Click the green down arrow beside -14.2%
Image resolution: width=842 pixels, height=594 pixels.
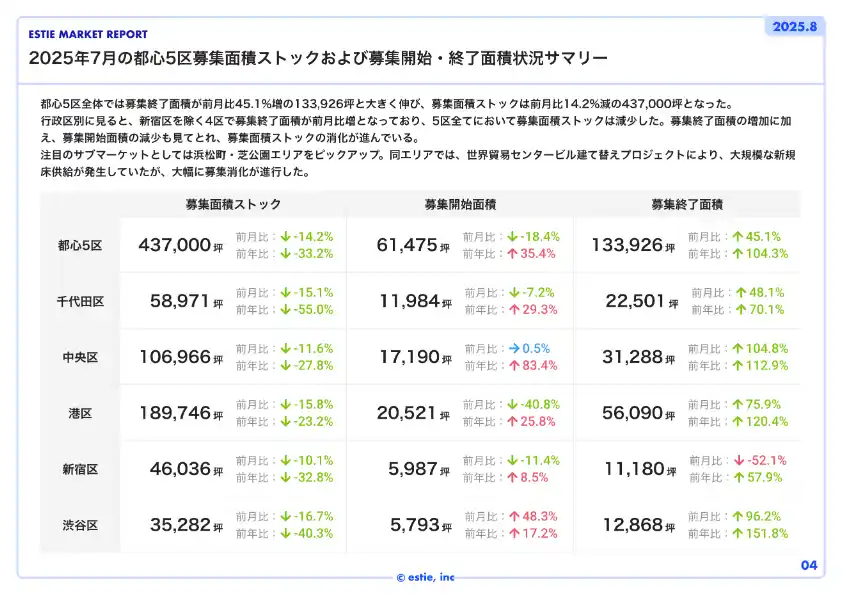(285, 237)
